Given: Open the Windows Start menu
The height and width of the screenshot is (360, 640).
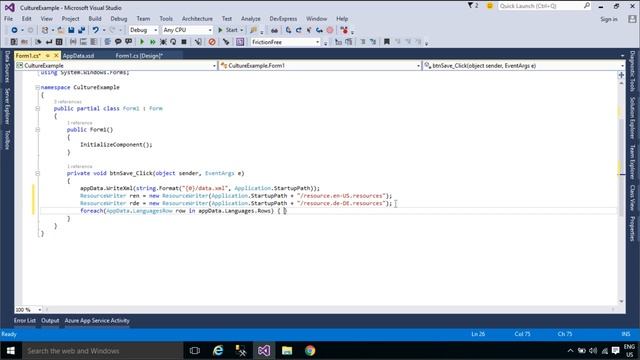Looking at the screenshot, I should [11, 351].
